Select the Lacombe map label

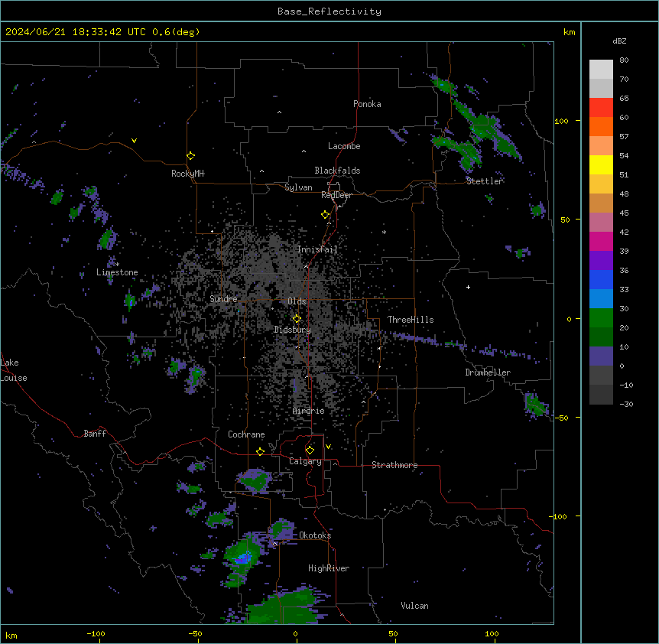(x=344, y=146)
